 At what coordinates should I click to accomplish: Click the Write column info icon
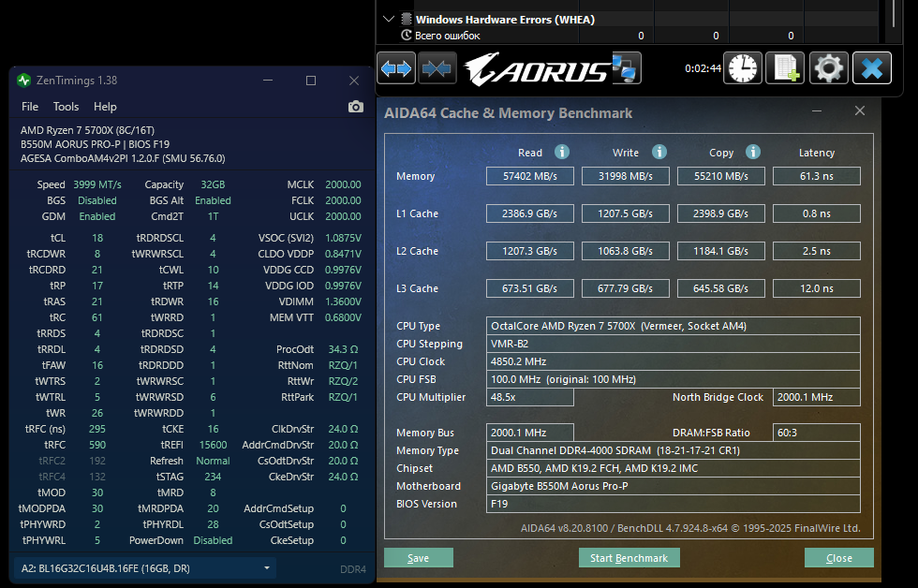click(659, 152)
